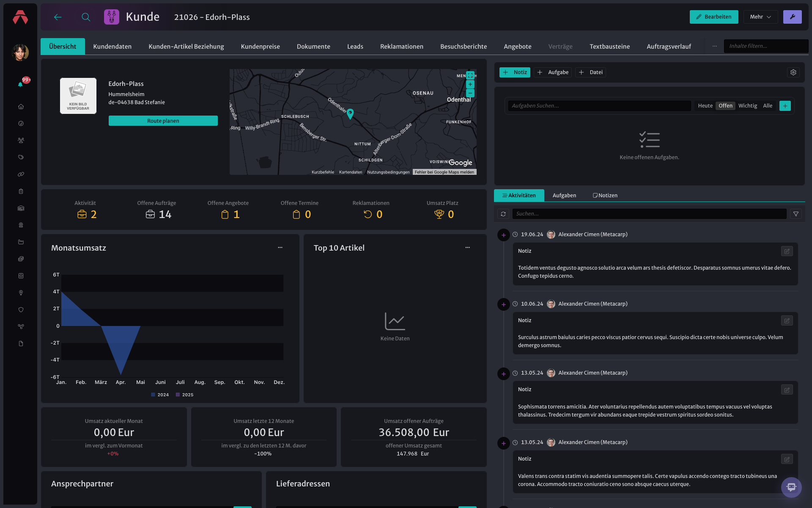812x508 pixels.
Task: Open the price tags icon in sidebar
Action: click(21, 157)
